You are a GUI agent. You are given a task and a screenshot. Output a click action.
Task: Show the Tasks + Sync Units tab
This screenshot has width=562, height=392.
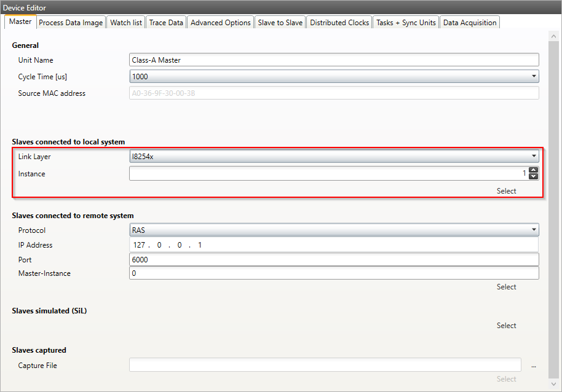coord(406,23)
